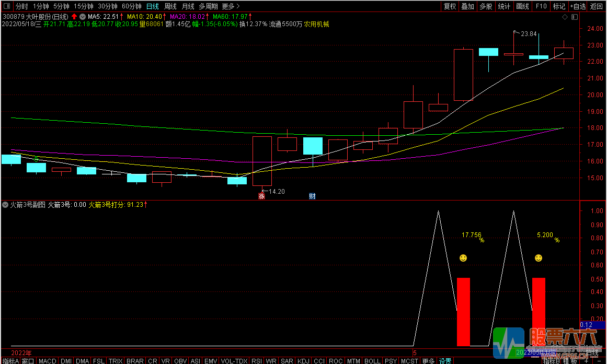Expand the 更多 periods dropdown in top bar

pyautogui.click(x=231, y=6)
